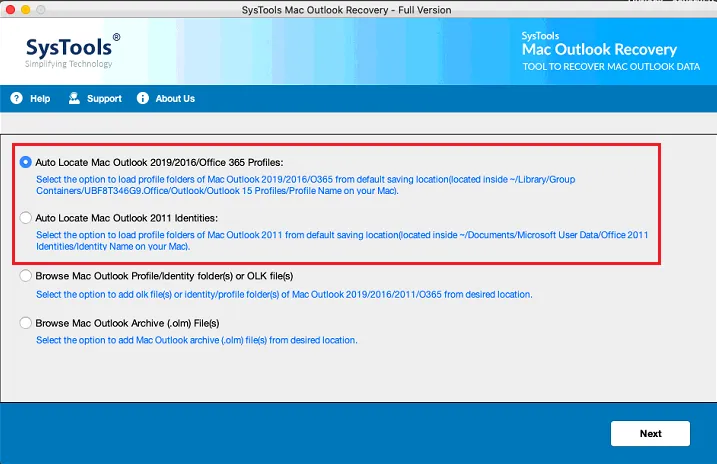
Task: Click description mentioning Office 2011 Identities location
Action: [342, 240]
